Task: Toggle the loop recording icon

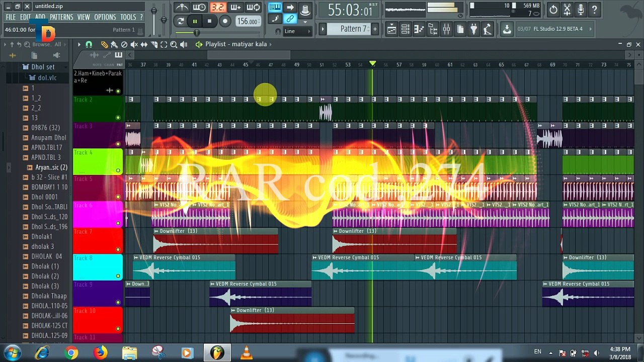Action: pyautogui.click(x=254, y=8)
